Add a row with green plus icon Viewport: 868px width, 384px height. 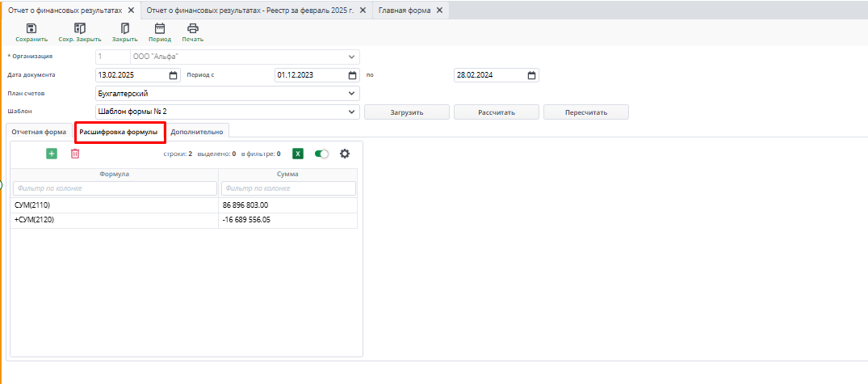point(52,154)
